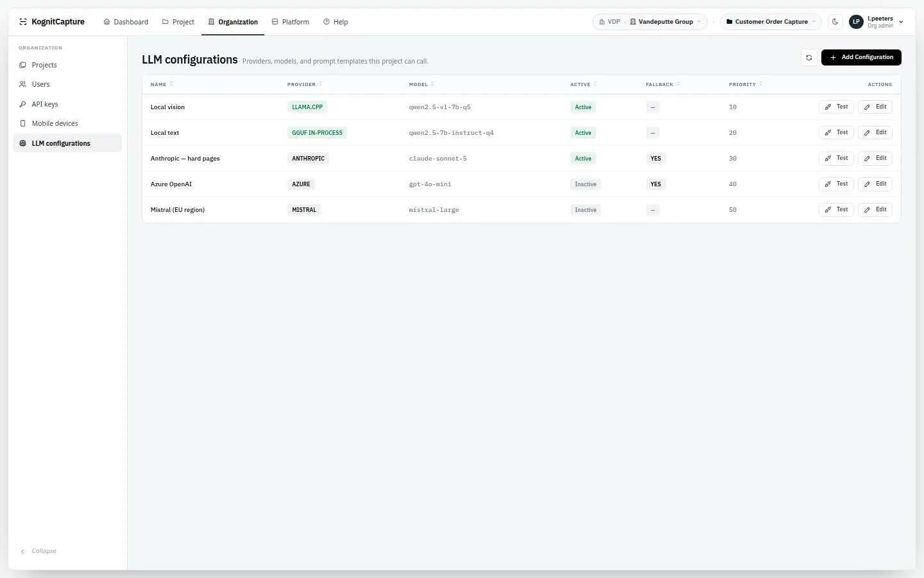The image size is (924, 578).
Task: Sort by the Fallback column
Action: tap(663, 84)
